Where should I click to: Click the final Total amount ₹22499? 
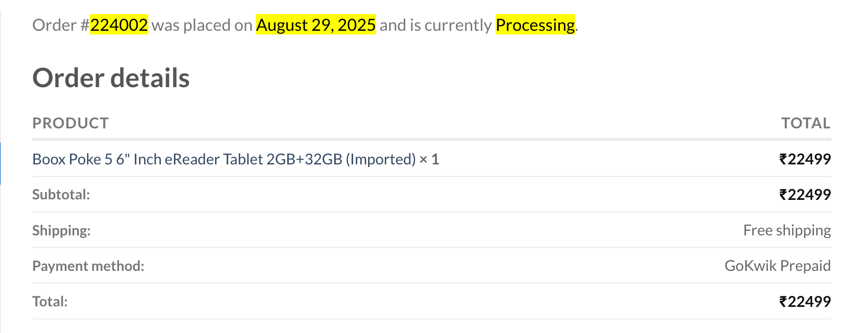[x=805, y=302]
